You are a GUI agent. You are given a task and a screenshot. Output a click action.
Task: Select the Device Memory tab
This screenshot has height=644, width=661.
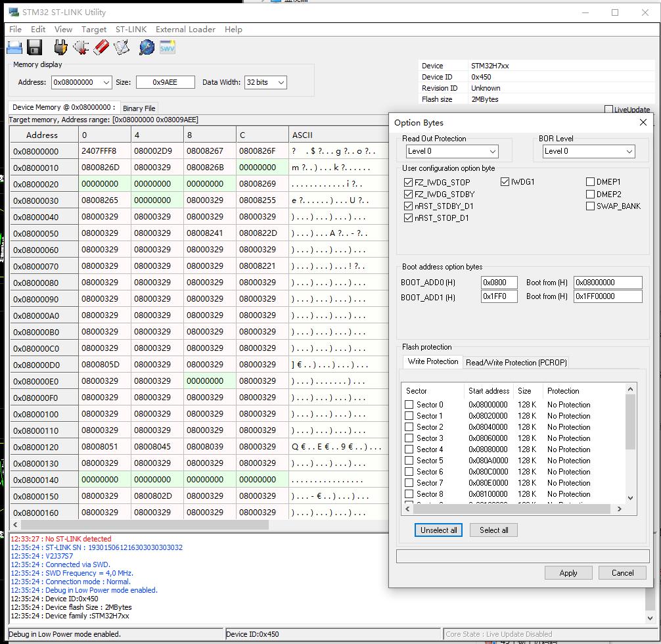coord(64,107)
